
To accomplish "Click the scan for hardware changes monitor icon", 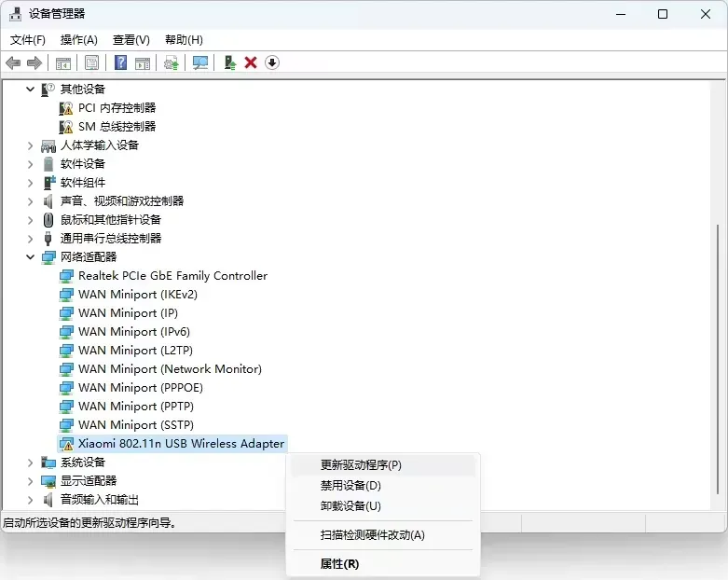I will 200,62.
